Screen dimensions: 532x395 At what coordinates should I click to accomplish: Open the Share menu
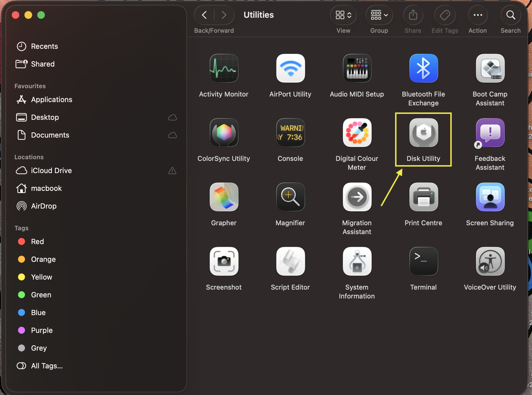point(412,15)
